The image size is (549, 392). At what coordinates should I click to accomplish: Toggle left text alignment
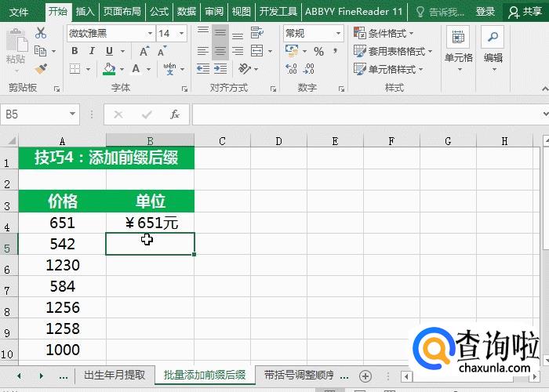coord(202,51)
